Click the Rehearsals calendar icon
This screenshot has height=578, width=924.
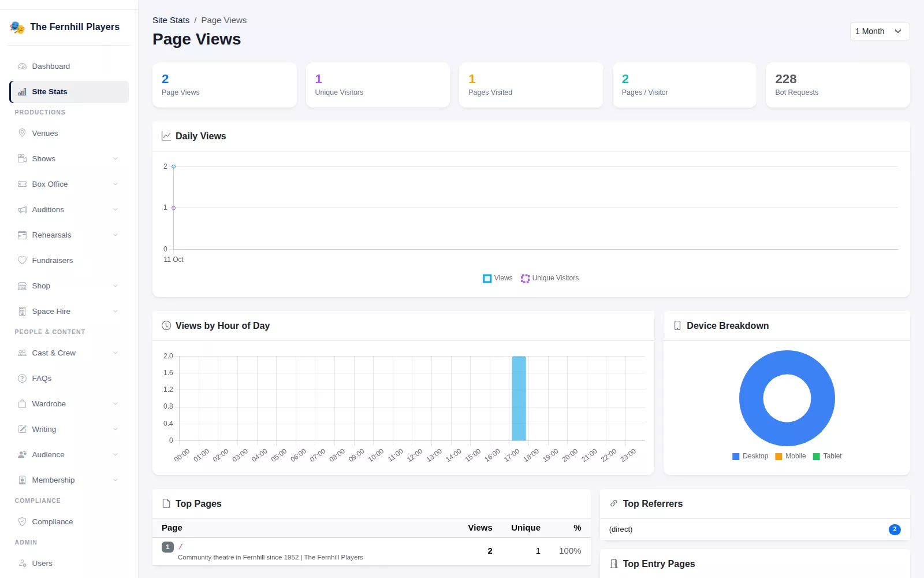(x=22, y=235)
